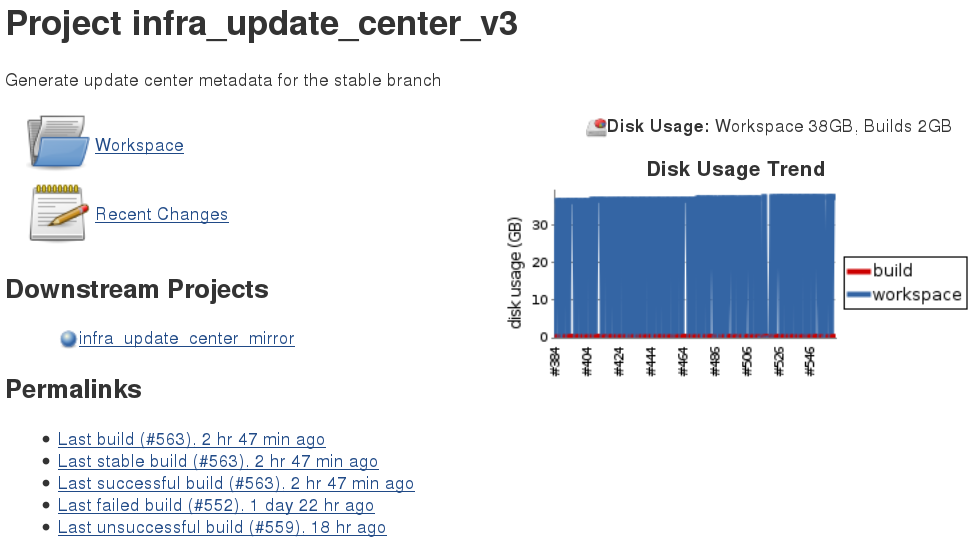Open downstream project infra_update_center_mirror
The height and width of the screenshot is (541, 974).
tap(186, 338)
